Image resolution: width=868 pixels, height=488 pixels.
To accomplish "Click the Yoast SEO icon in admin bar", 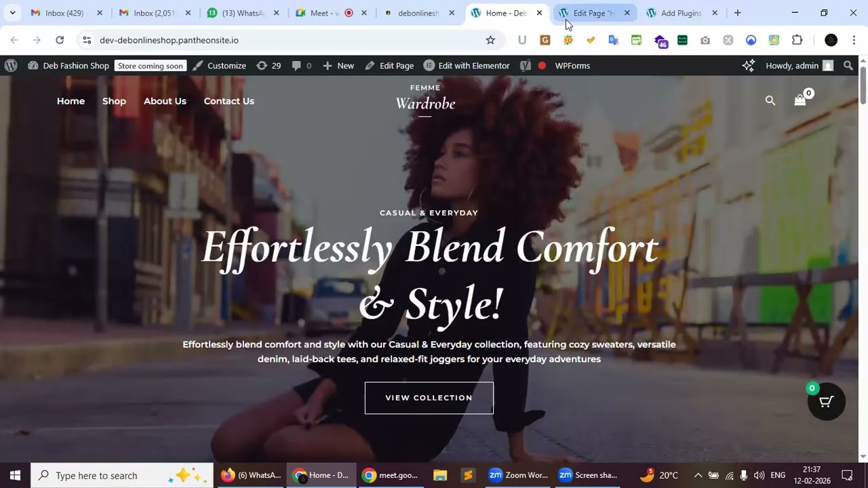I will 525,66.
